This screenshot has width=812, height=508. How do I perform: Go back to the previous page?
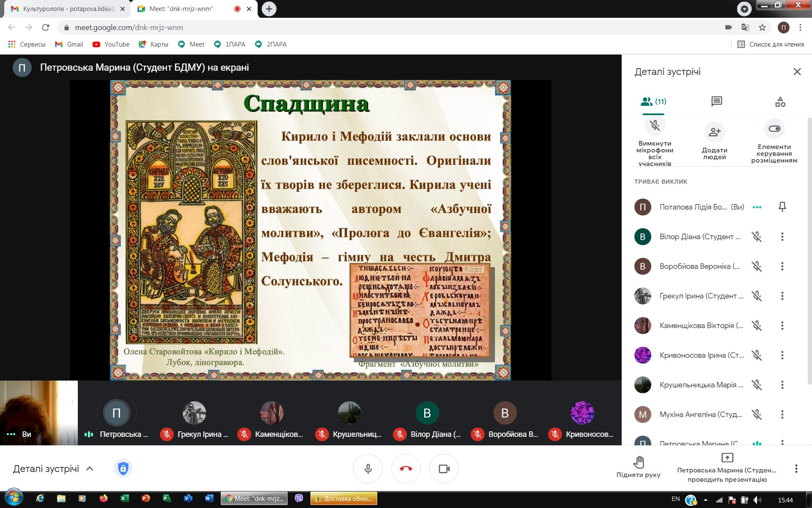click(x=12, y=28)
